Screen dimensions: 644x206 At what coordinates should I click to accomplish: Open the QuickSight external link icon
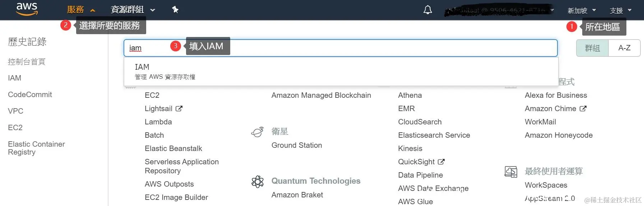pyautogui.click(x=441, y=162)
